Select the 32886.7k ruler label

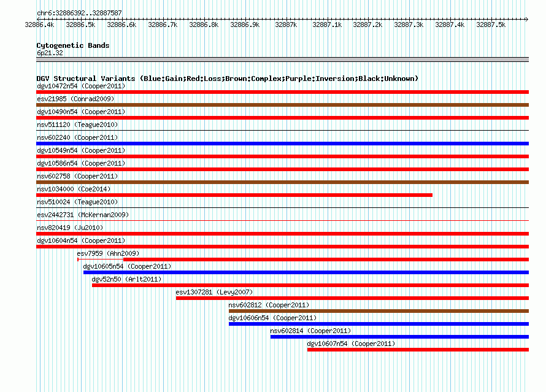coord(163,25)
